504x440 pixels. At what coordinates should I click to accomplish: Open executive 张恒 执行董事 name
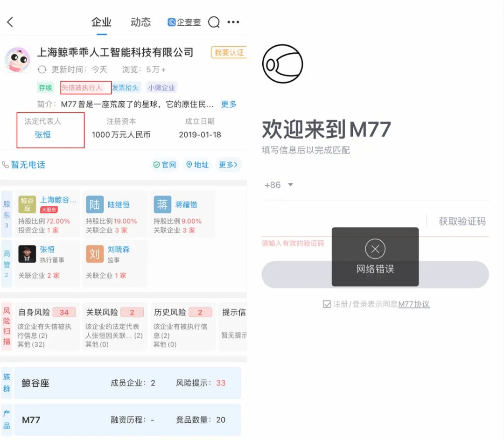coord(47,250)
